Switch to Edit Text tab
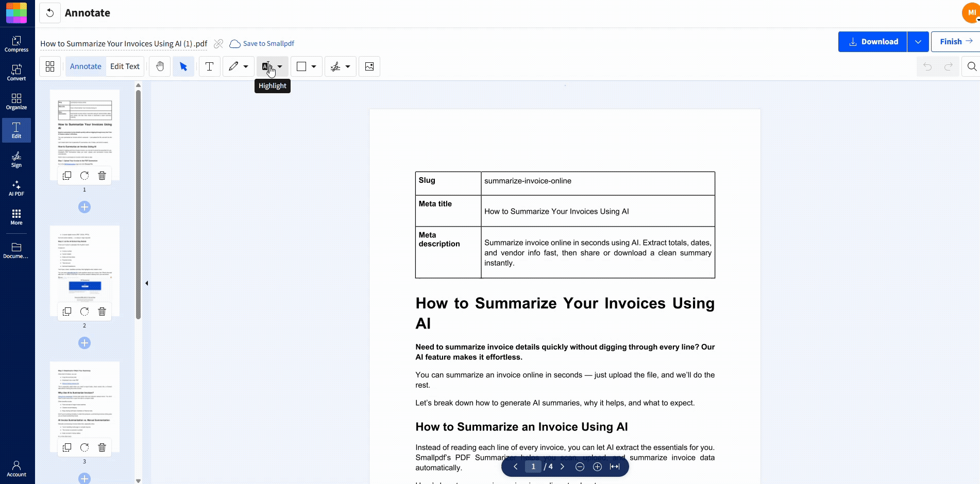This screenshot has width=980, height=484. [x=125, y=66]
